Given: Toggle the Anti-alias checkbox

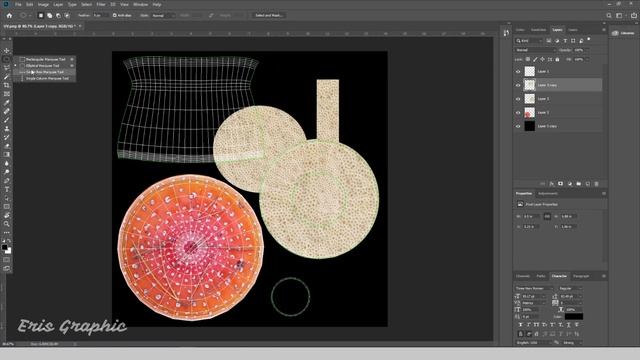Looking at the screenshot, I should 115,16.
